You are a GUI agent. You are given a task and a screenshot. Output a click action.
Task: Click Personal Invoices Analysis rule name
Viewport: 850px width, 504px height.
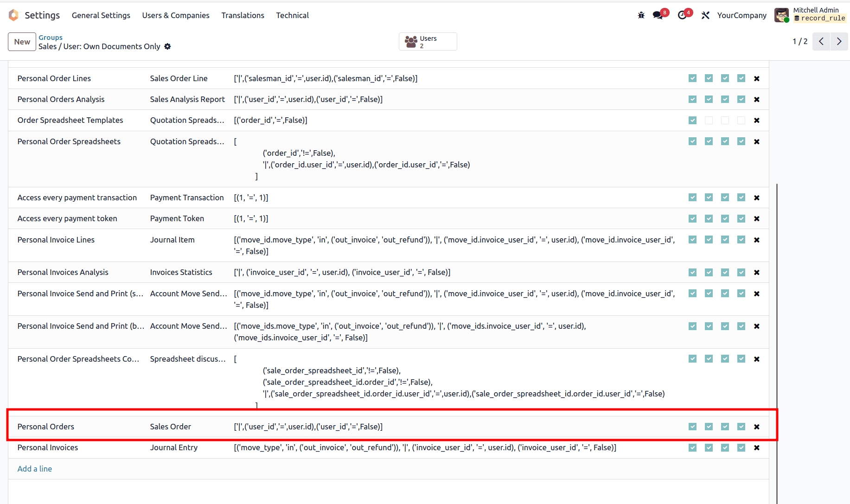63,272
